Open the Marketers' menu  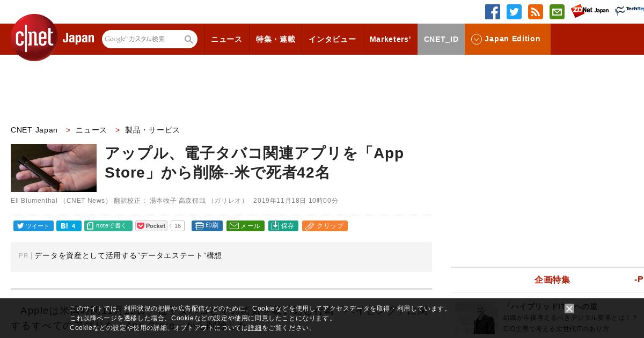click(x=390, y=39)
